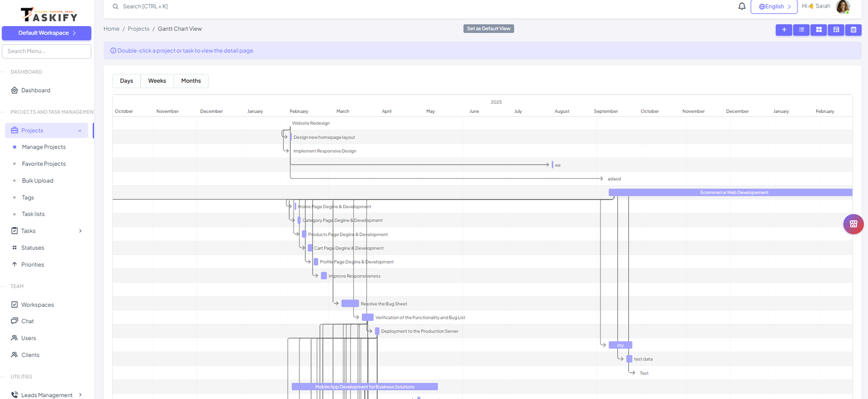Open Dashboard from the sidebar
This screenshot has width=868, height=399.
click(x=36, y=91)
